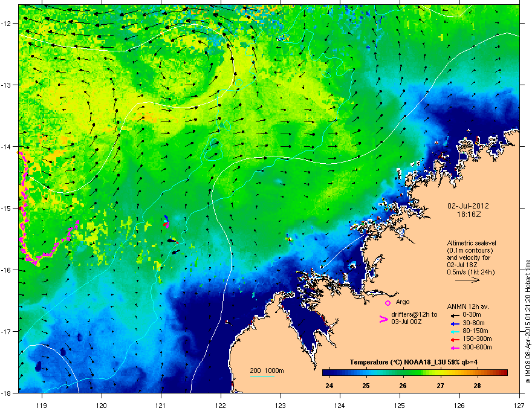Image resolution: width=532 pixels, height=411 pixels.
Task: Click the 0-30m depth label
Action: (472, 315)
